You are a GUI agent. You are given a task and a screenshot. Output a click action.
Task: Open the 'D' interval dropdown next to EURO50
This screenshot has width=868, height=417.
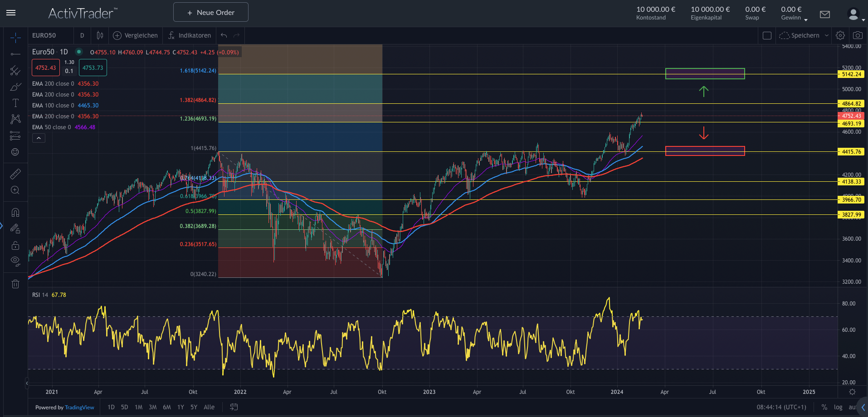[82, 35]
